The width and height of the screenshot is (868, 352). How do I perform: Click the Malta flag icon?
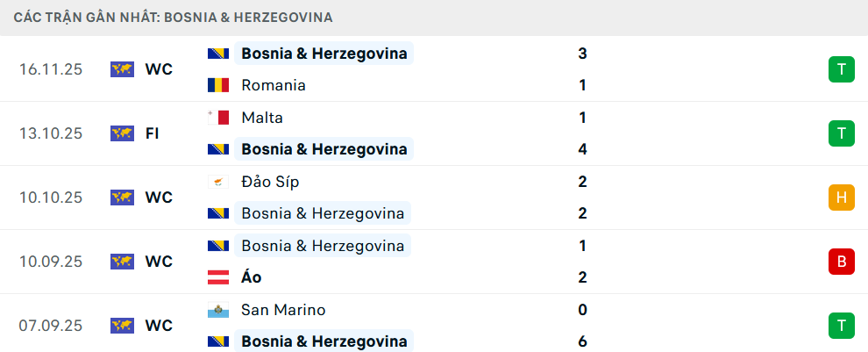click(218, 118)
